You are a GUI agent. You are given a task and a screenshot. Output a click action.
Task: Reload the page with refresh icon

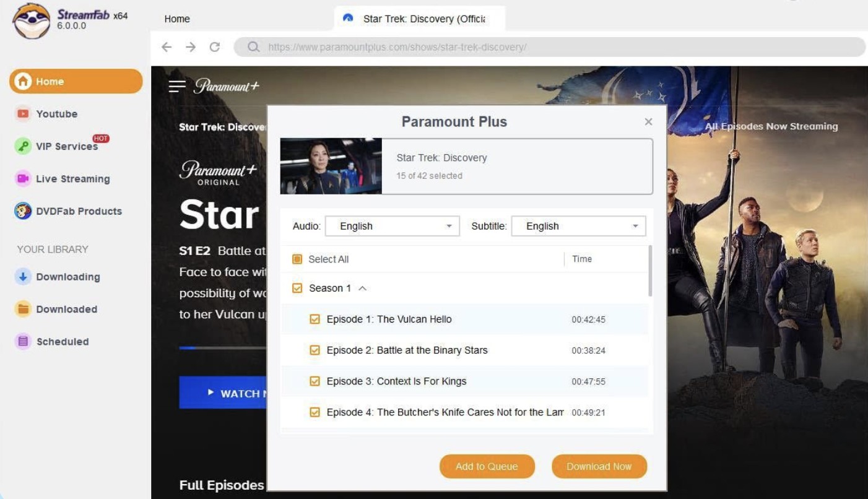point(215,47)
